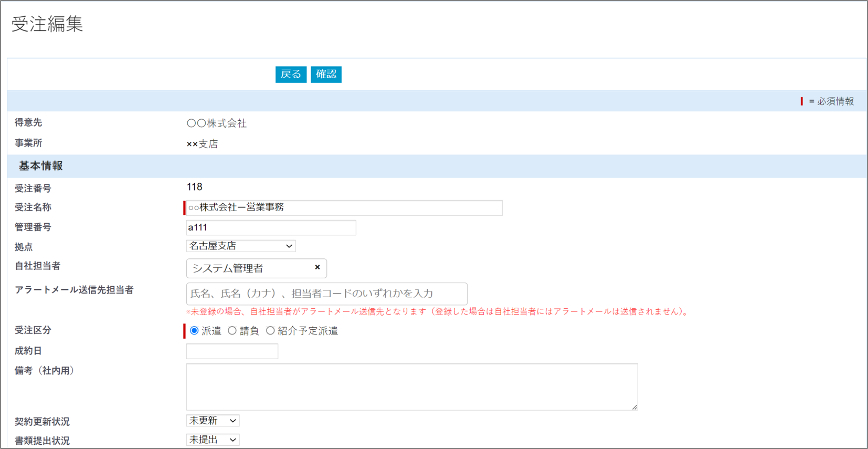Select the 紹介予定派遣 radio button
This screenshot has height=449, width=868.
pos(270,330)
